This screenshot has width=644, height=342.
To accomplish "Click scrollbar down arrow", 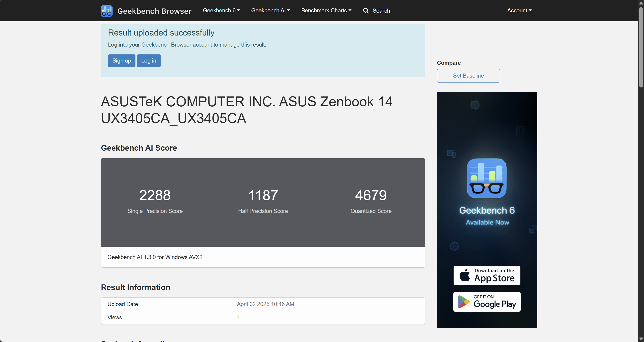I will pos(641,339).
